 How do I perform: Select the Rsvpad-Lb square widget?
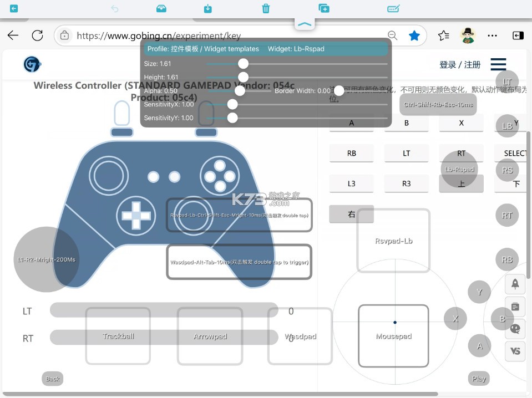pos(393,241)
